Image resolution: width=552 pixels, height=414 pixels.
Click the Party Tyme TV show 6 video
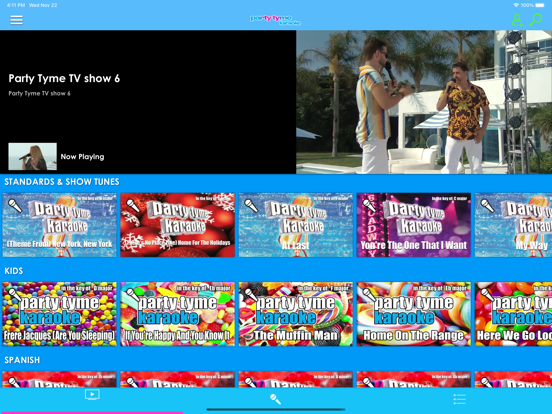tap(424, 102)
